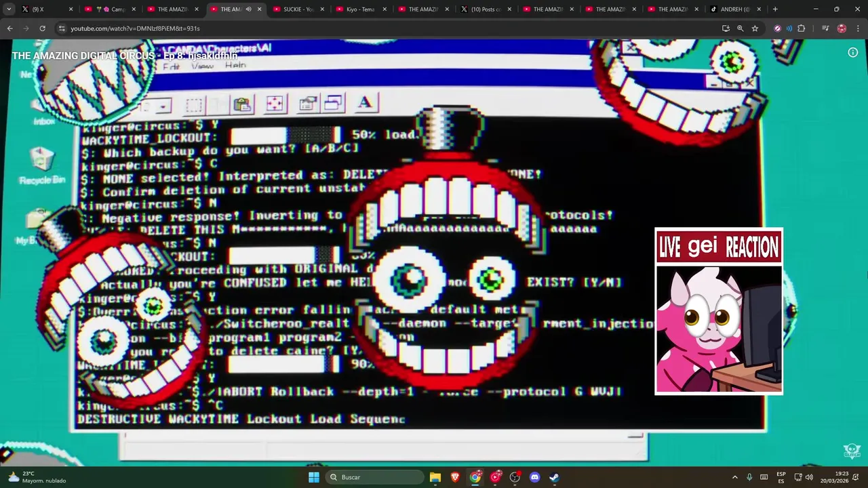Show video info via the 'i' icon
The image size is (868, 488).
852,53
